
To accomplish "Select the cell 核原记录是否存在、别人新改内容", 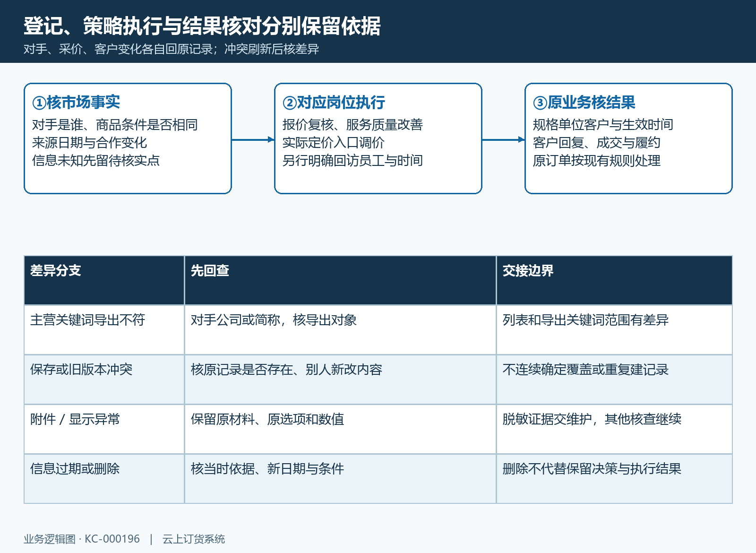I will 340,380.
